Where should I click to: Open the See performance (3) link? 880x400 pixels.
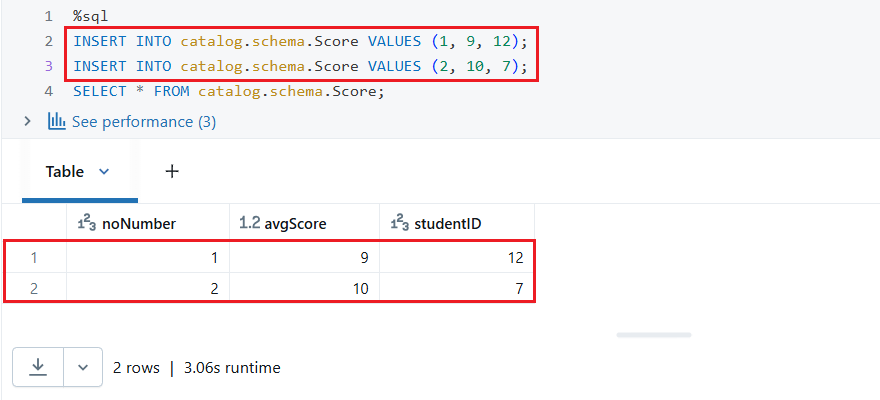coord(143,121)
